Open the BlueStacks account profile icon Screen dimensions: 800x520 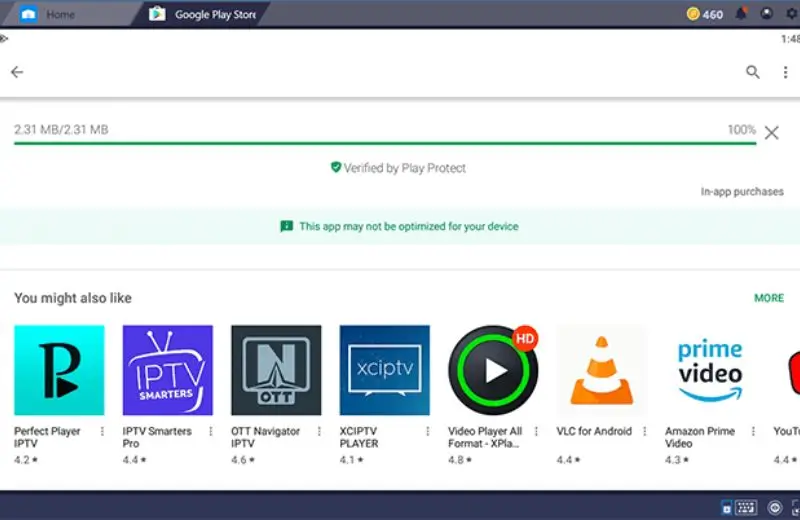pos(767,14)
